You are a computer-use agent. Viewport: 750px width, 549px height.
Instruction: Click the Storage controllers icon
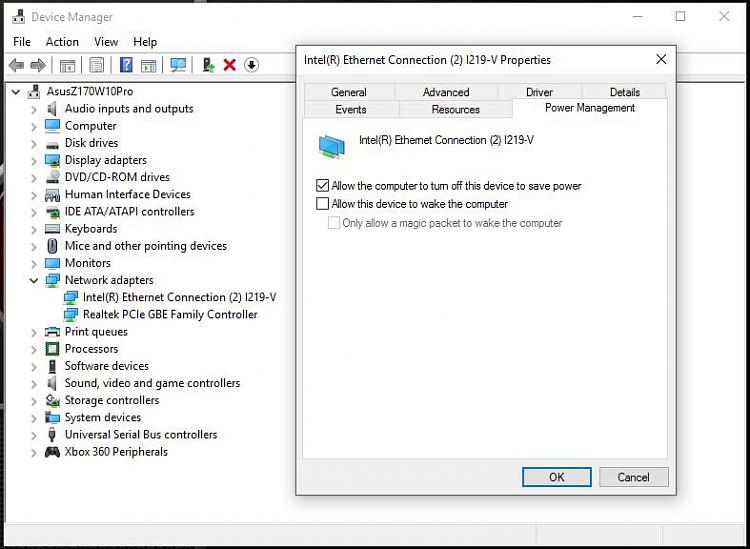coord(52,400)
